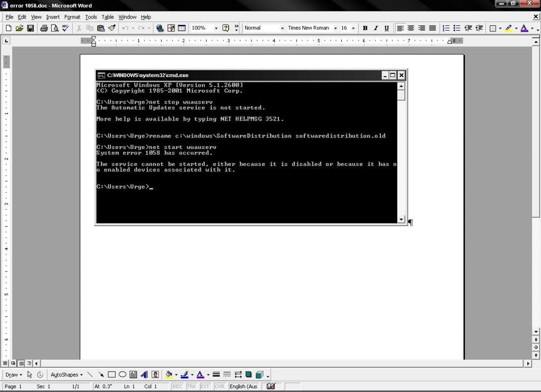Image resolution: width=541 pixels, height=392 pixels.
Task: Select the cmd.exe screenshot picture in document
Action: click(x=251, y=147)
